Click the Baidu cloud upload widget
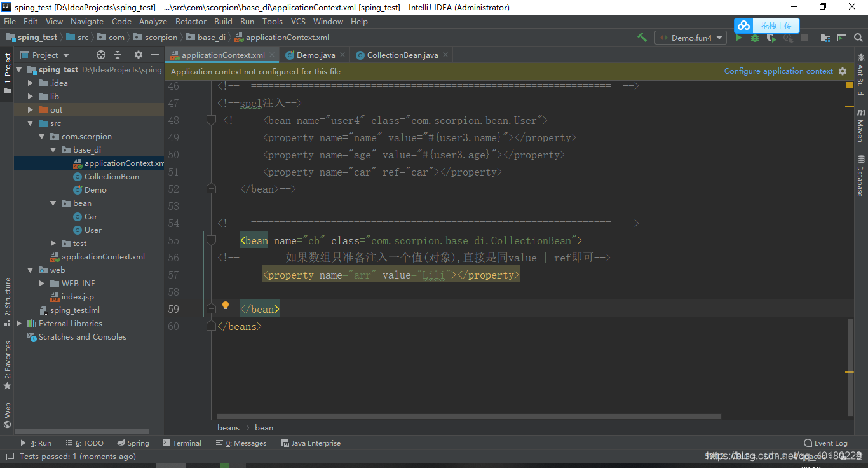Viewport: 868px width, 468px height. (767, 25)
